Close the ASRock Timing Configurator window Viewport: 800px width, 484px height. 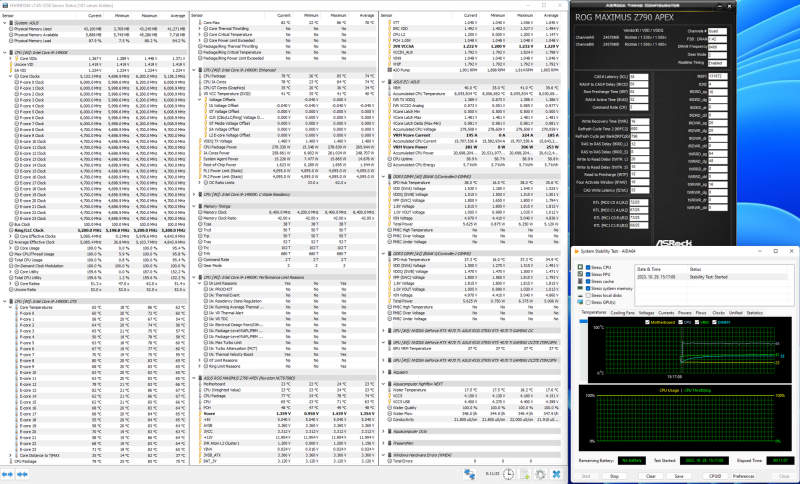pyautogui.click(x=729, y=6)
